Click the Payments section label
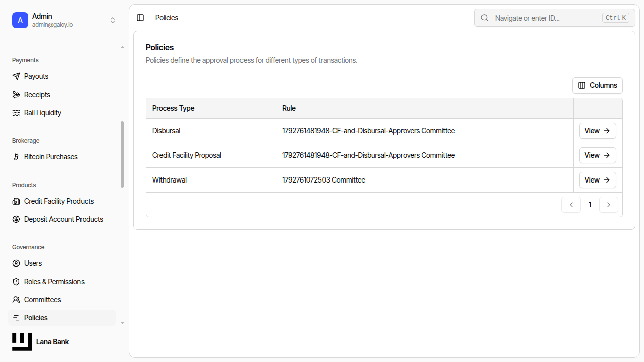The height and width of the screenshot is (362, 644). (x=25, y=60)
